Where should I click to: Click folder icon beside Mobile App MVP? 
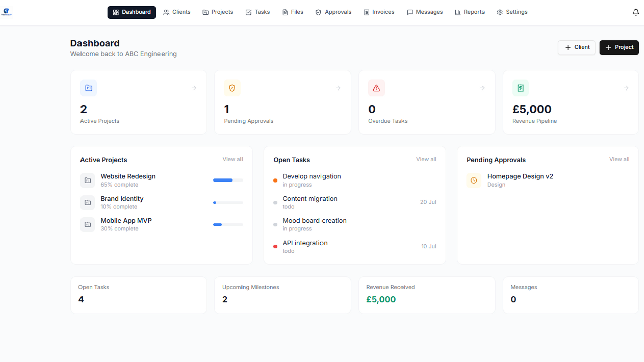pos(88,224)
